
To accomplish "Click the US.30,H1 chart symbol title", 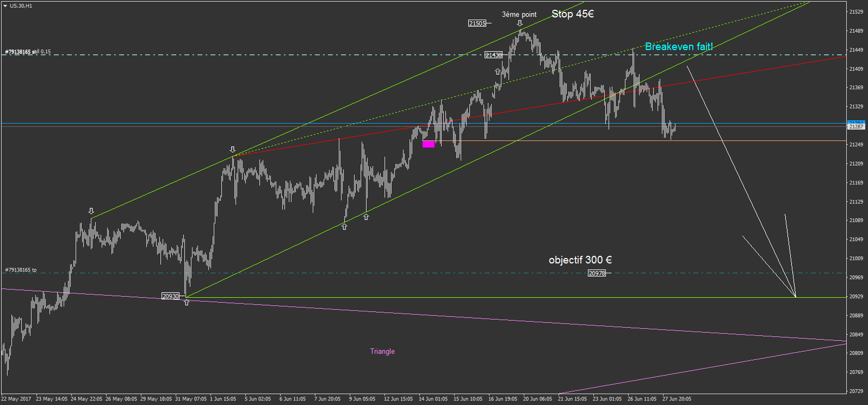I will (x=21, y=6).
